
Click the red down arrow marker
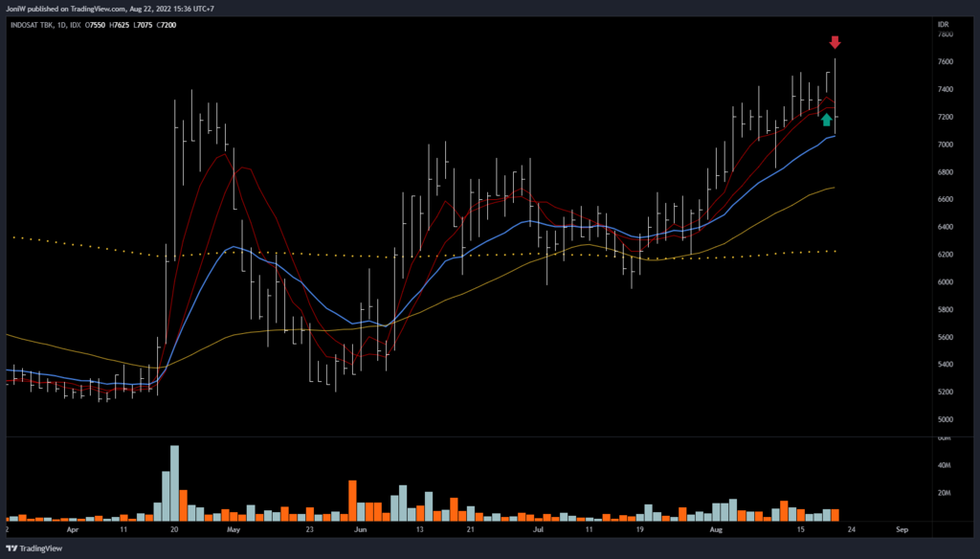click(835, 42)
